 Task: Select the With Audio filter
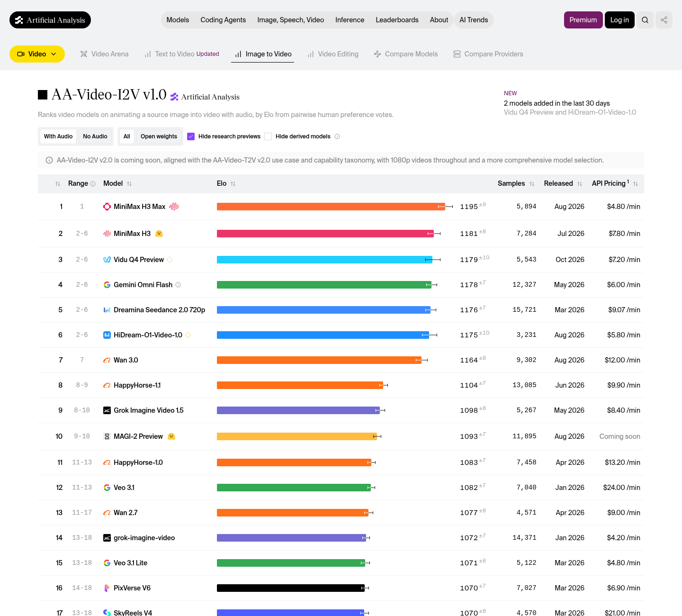click(x=58, y=136)
